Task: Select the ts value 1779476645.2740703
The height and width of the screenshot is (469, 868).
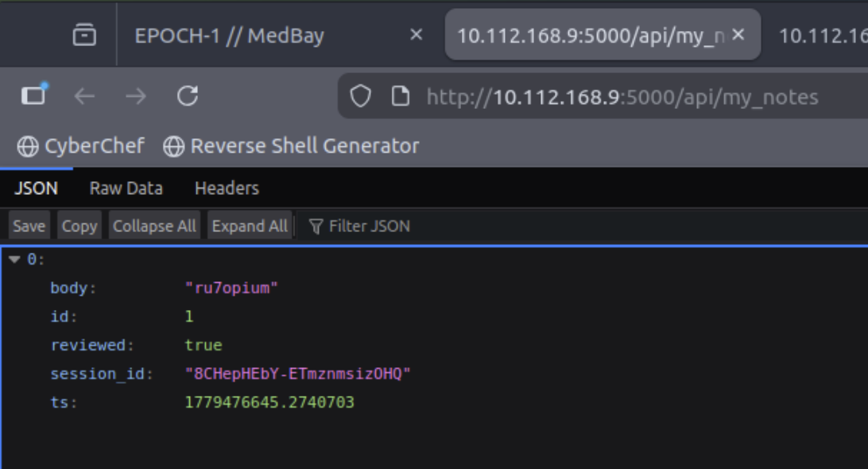Action: coord(269,402)
